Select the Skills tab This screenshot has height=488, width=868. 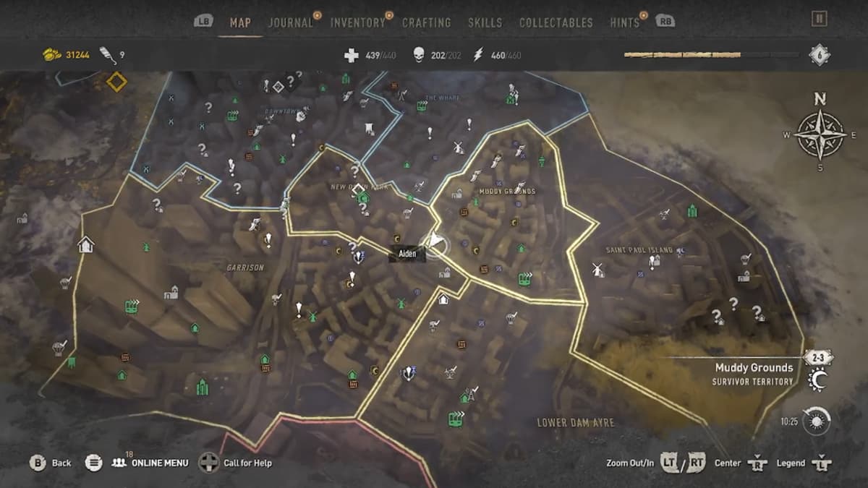click(485, 22)
